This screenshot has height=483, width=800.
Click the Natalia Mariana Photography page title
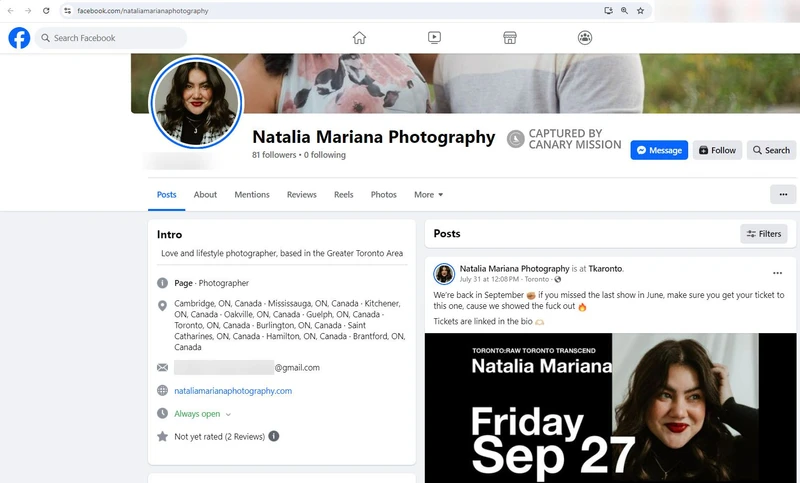(373, 137)
